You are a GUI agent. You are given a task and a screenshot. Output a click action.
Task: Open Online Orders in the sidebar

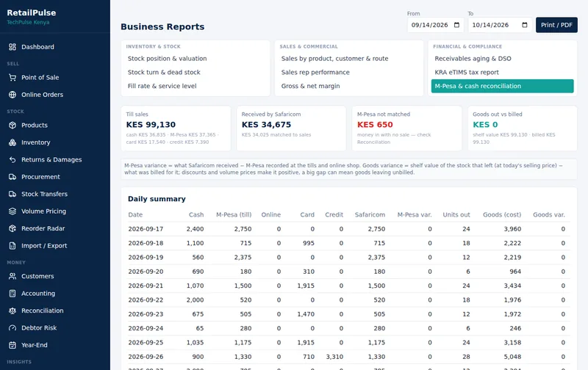point(55,95)
